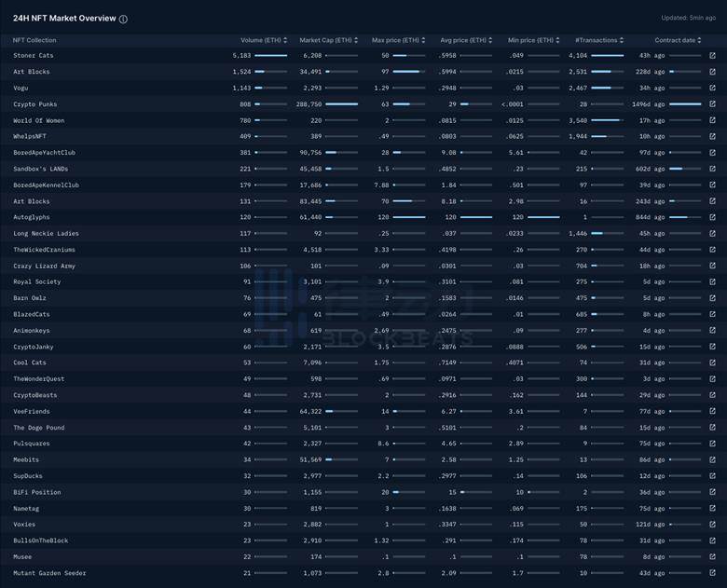This screenshot has width=727, height=588.
Task: Select the TheWonderQuest collection name
Action: click(39, 379)
